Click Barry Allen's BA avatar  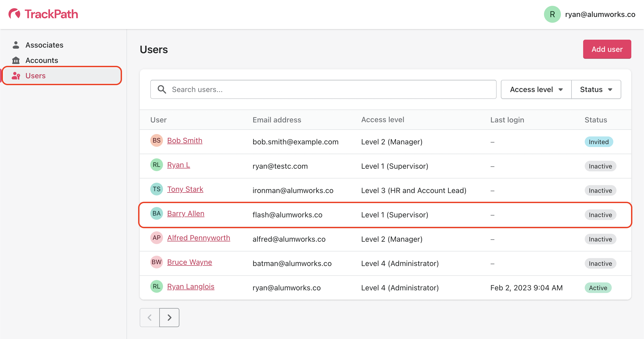(x=157, y=213)
